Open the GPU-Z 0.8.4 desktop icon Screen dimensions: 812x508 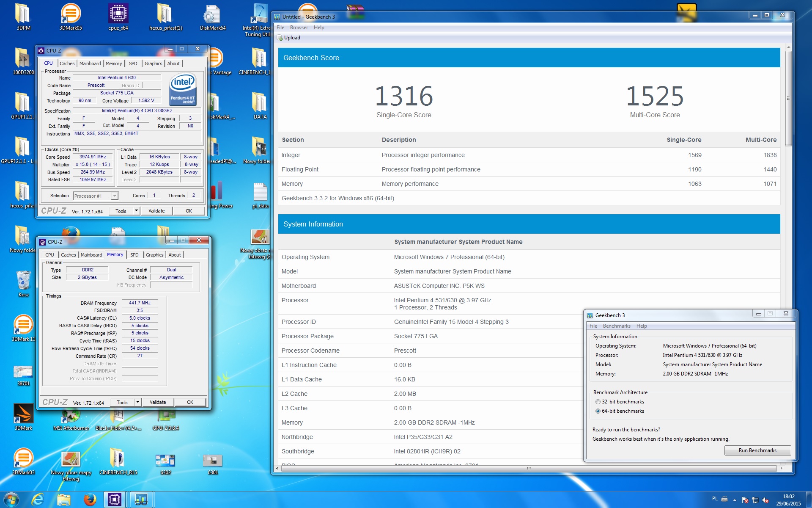[165, 420]
